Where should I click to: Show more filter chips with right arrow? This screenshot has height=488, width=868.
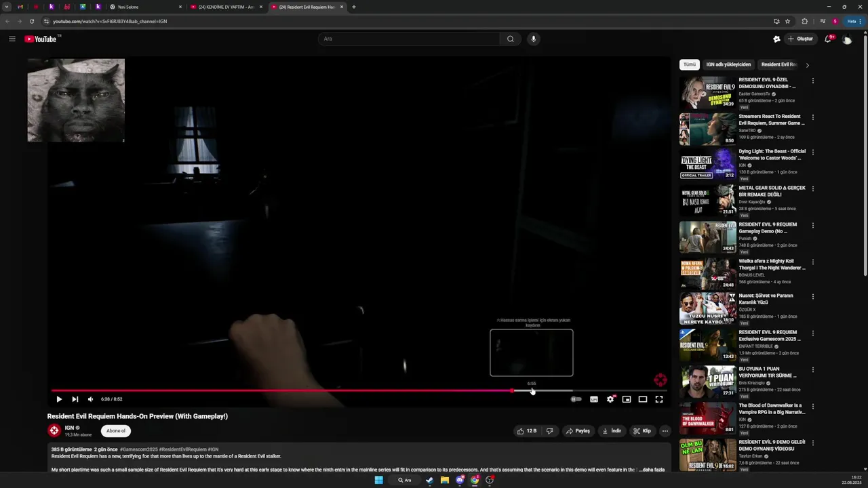807,65
